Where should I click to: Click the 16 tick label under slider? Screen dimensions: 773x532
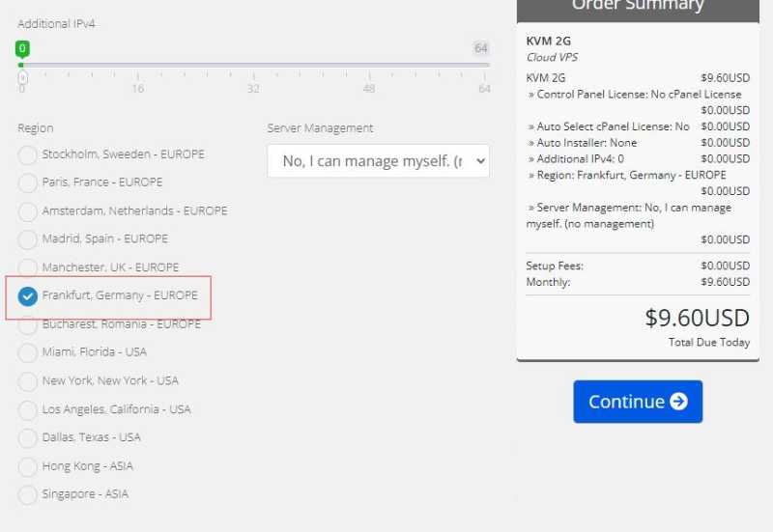coord(137,89)
